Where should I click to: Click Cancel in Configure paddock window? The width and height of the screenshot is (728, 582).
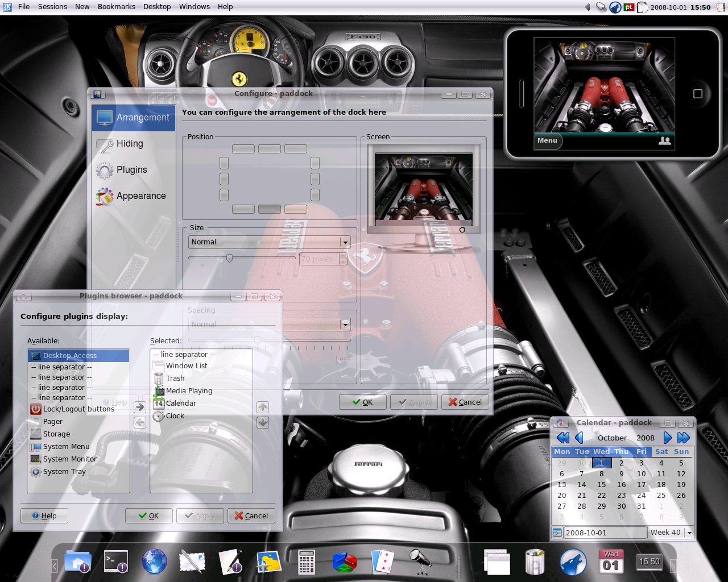click(465, 402)
